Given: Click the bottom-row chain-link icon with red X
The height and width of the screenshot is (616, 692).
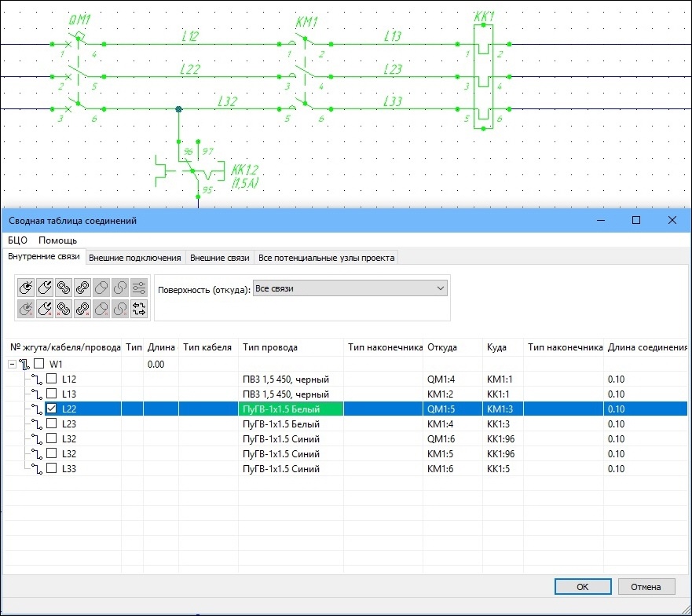Looking at the screenshot, I should pyautogui.click(x=64, y=309).
